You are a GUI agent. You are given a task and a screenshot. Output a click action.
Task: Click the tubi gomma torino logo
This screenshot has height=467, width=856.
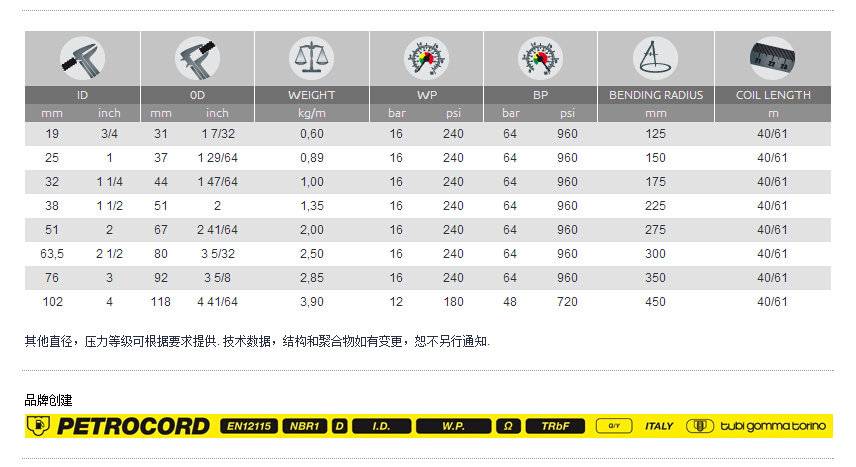[x=757, y=426]
